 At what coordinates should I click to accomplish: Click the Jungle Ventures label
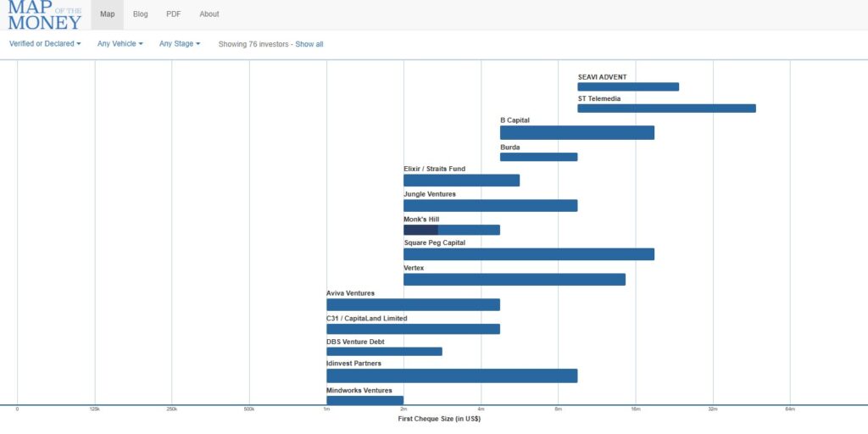(430, 194)
